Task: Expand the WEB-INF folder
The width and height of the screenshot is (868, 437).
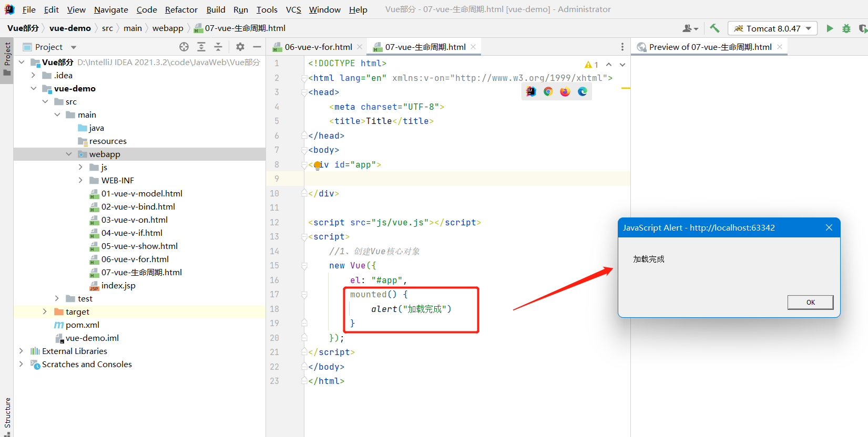Action: point(80,180)
